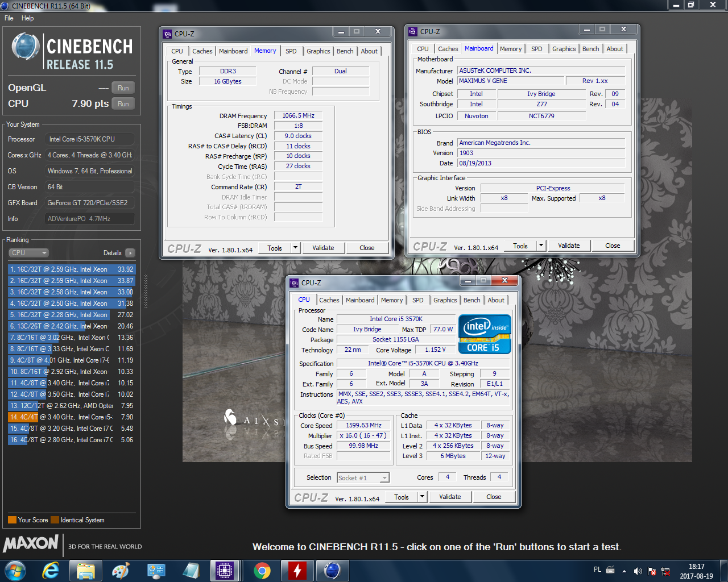Viewport: 728px width, 582px height.
Task: Click CPU-Z title icon in CPU window
Action: (294, 282)
